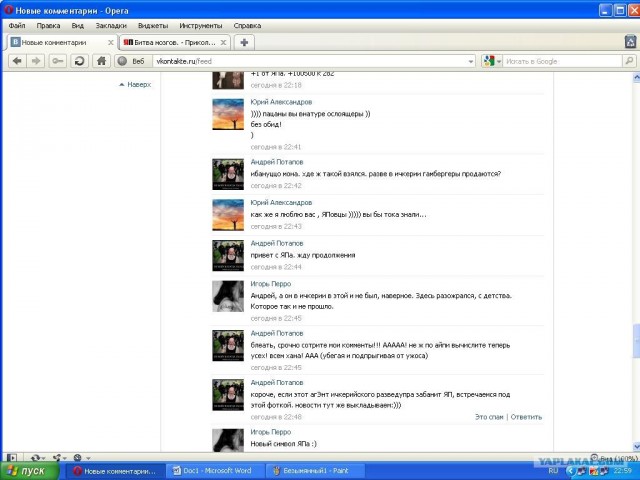The image size is (640, 480).
Task: Click the search magnifier icon
Action: (x=628, y=61)
